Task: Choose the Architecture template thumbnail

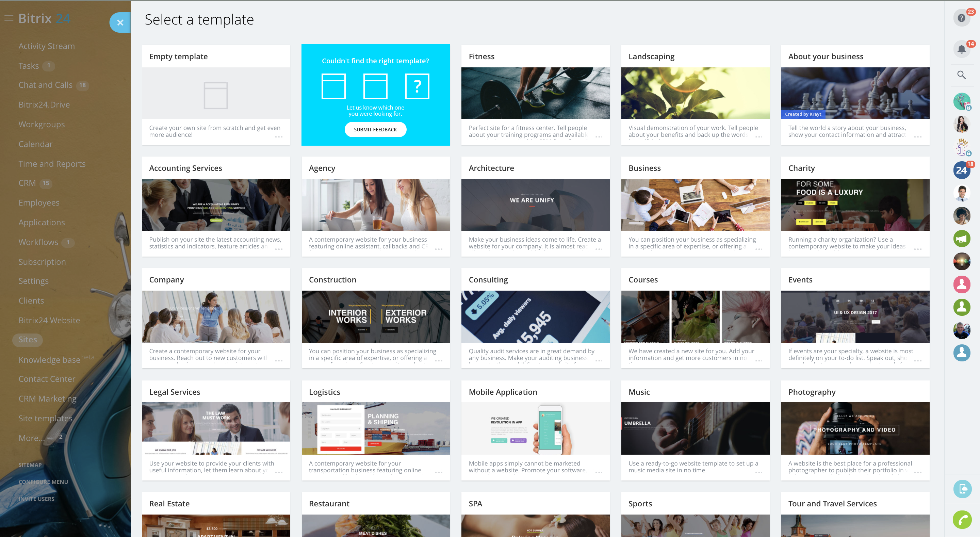Action: tap(535, 205)
